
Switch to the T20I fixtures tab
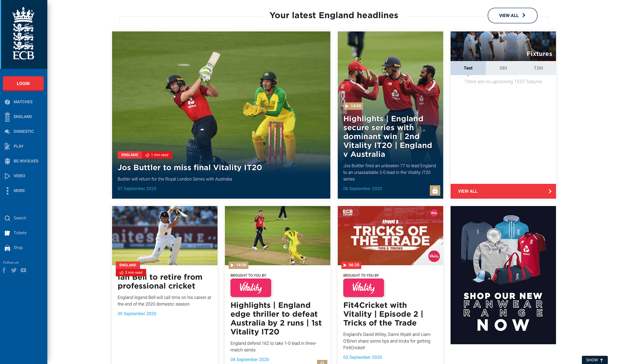click(538, 68)
